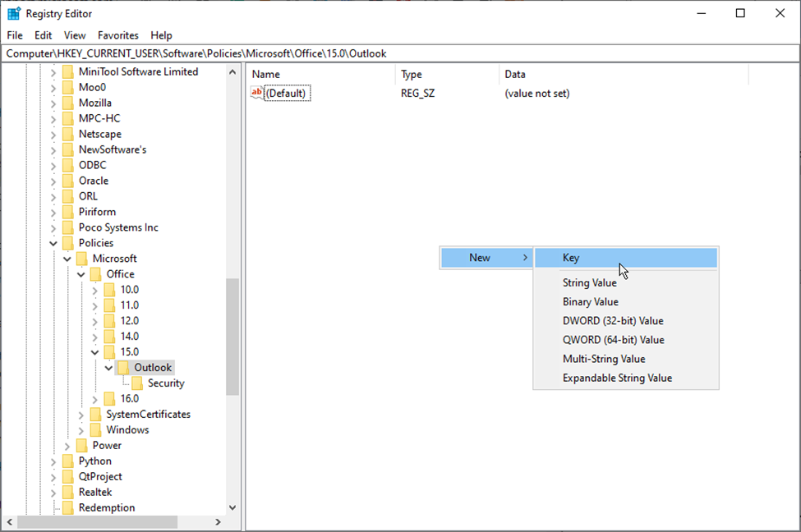Choose Key from the New submenu
This screenshot has width=801, height=532.
[x=626, y=258]
